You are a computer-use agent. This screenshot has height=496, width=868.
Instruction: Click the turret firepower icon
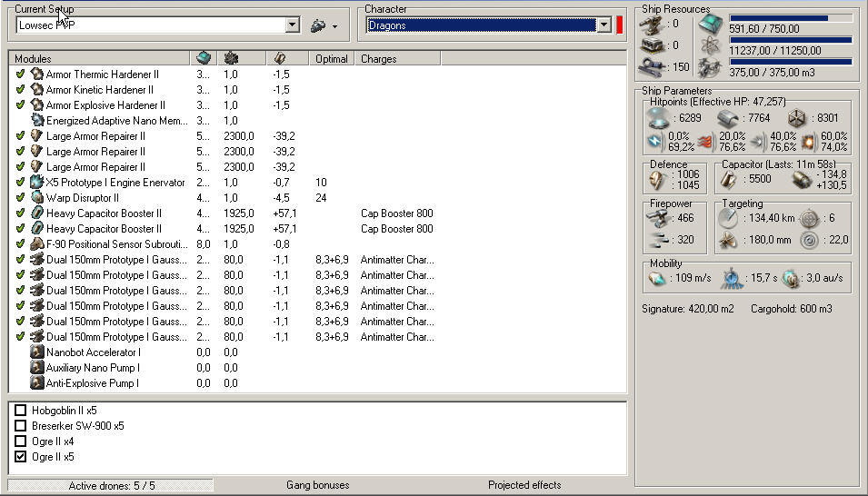(658, 218)
